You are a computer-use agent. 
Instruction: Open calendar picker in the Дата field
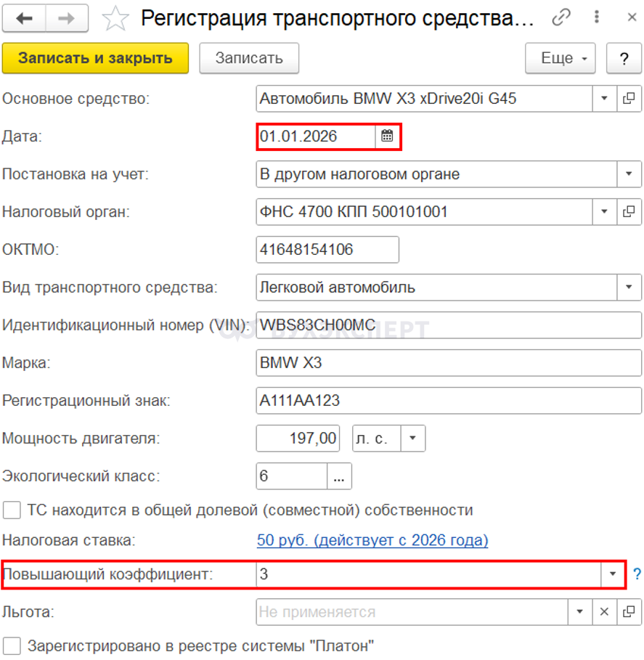click(x=387, y=136)
